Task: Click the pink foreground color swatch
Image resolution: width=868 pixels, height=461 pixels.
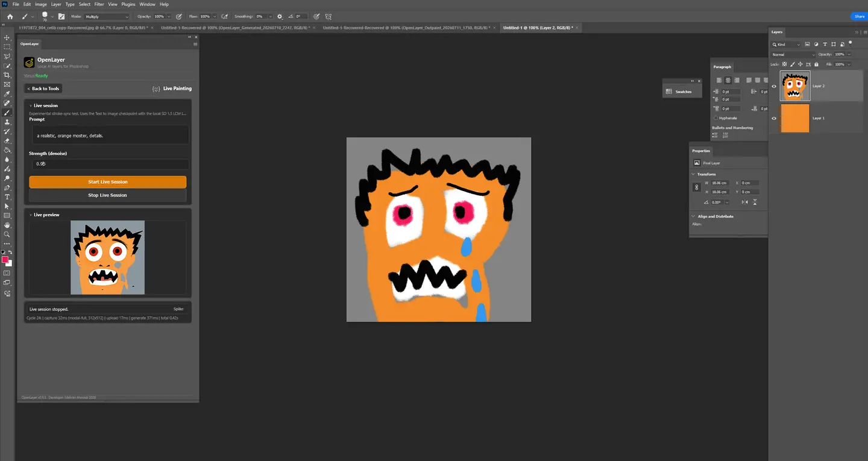Action: click(x=5, y=260)
